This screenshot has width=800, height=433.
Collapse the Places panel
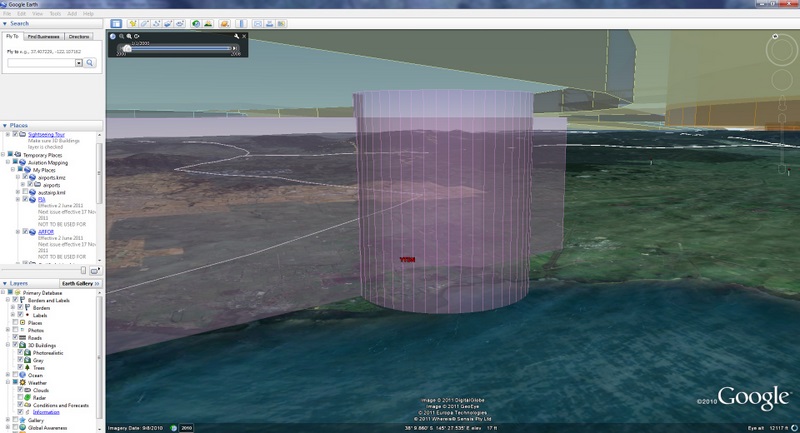[x=5, y=125]
